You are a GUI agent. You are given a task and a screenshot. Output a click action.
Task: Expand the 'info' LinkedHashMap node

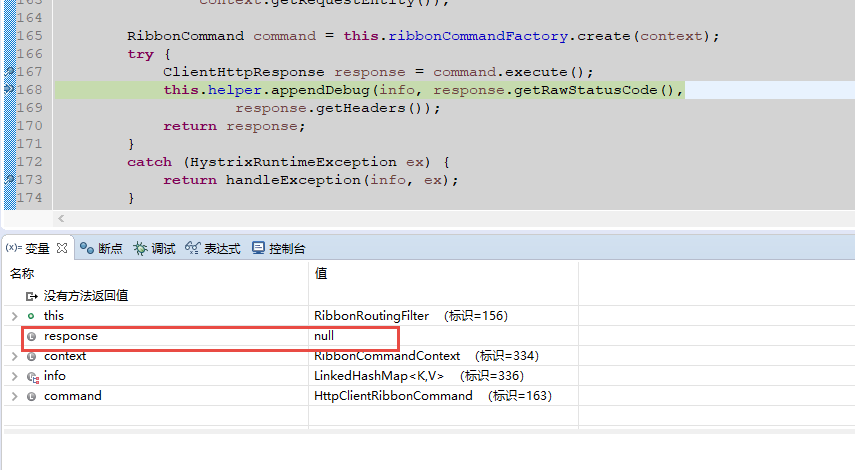click(x=14, y=376)
